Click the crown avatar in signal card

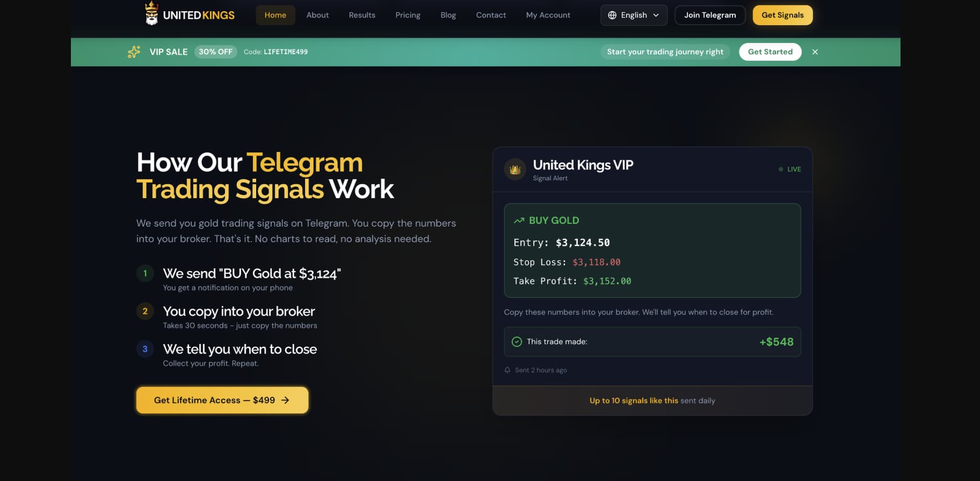[515, 170]
